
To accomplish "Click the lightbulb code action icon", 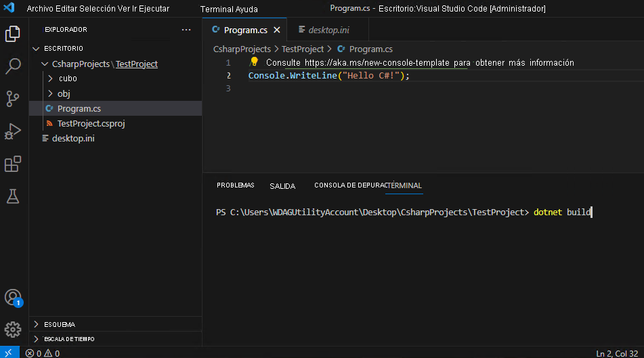I will 254,62.
